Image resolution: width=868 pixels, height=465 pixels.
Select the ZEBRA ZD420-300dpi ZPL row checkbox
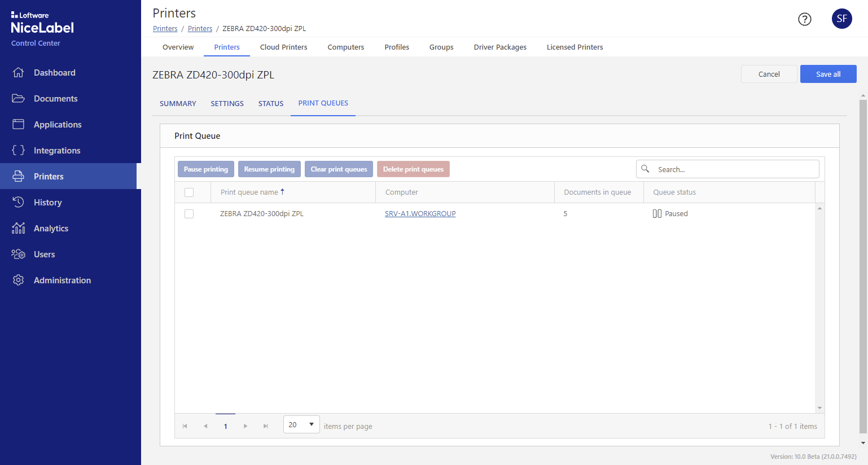tap(189, 214)
